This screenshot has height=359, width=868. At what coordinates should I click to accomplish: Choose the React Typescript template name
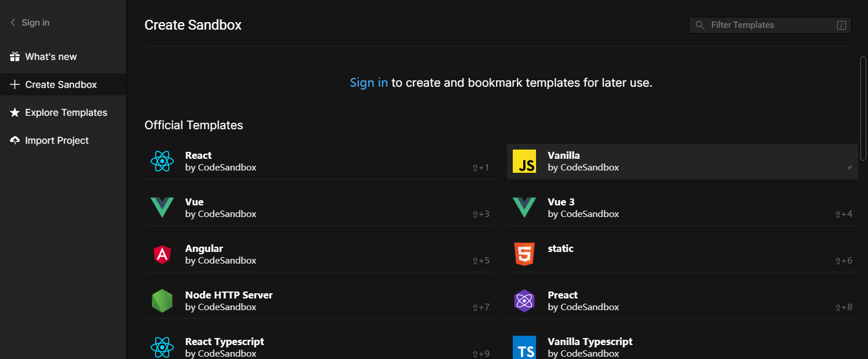(224, 342)
